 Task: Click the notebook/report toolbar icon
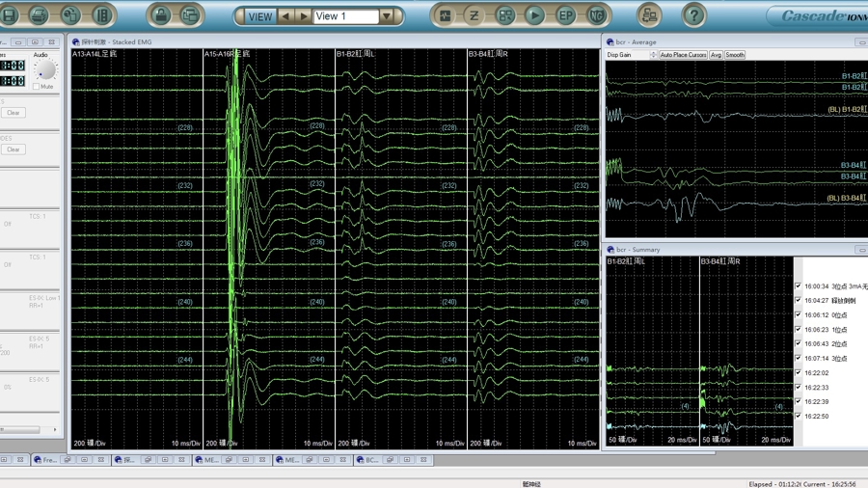tap(102, 15)
